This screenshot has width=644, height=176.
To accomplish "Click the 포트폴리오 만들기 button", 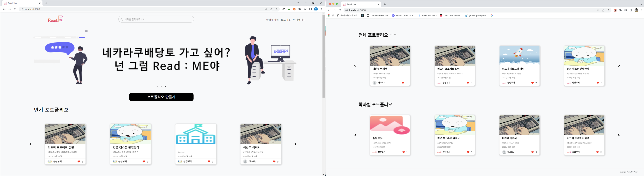I will click(161, 97).
